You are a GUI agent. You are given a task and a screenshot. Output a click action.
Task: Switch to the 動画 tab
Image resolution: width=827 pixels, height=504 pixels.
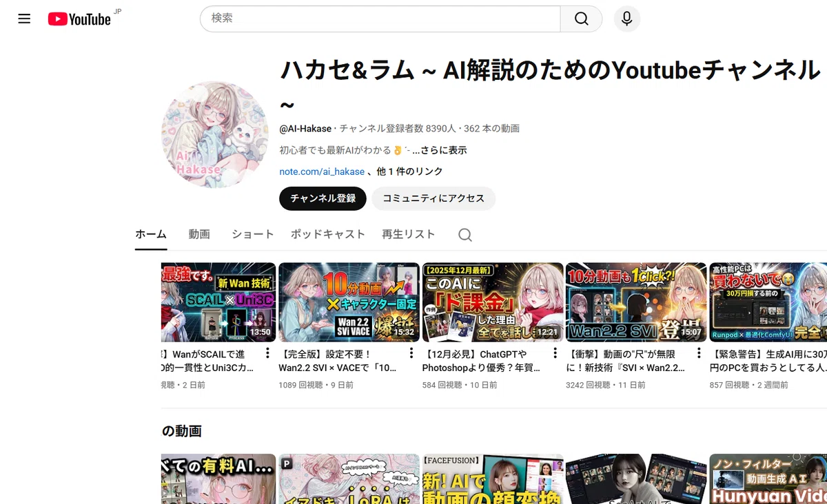click(x=199, y=234)
